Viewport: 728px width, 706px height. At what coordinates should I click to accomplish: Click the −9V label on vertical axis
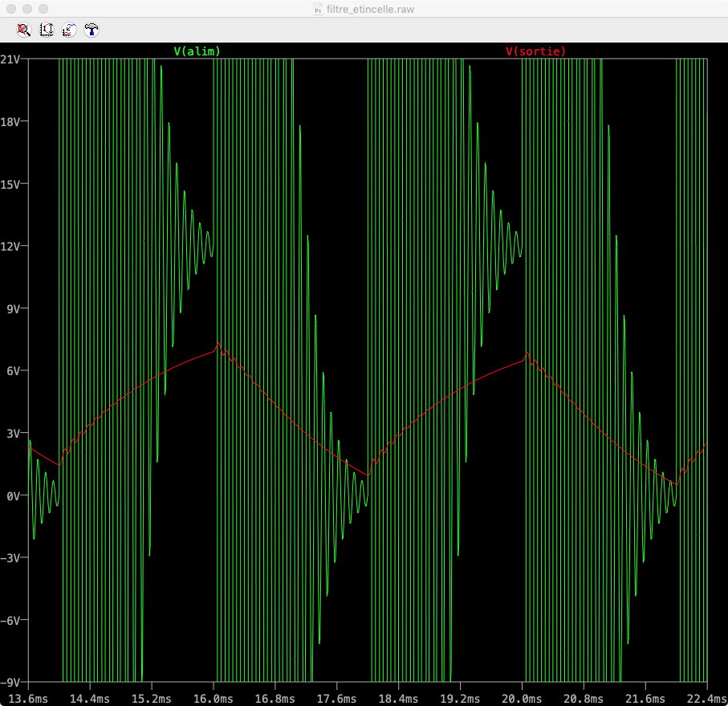(12, 682)
